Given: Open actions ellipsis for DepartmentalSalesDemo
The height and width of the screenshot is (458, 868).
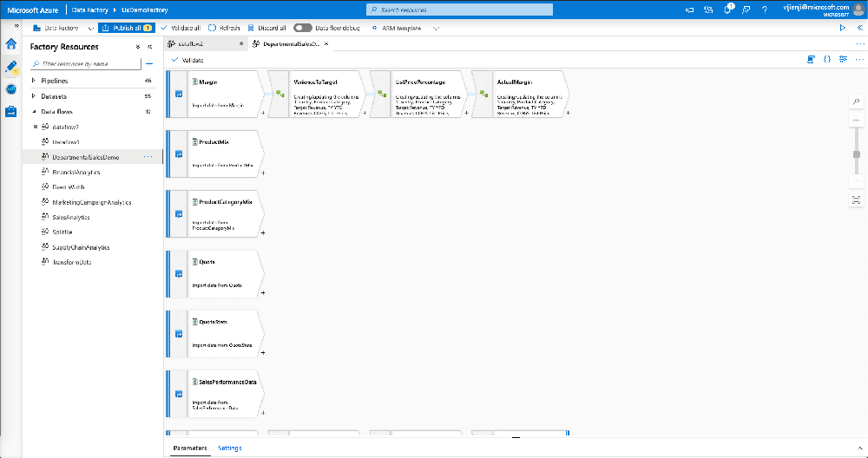Looking at the screenshot, I should 148,157.
